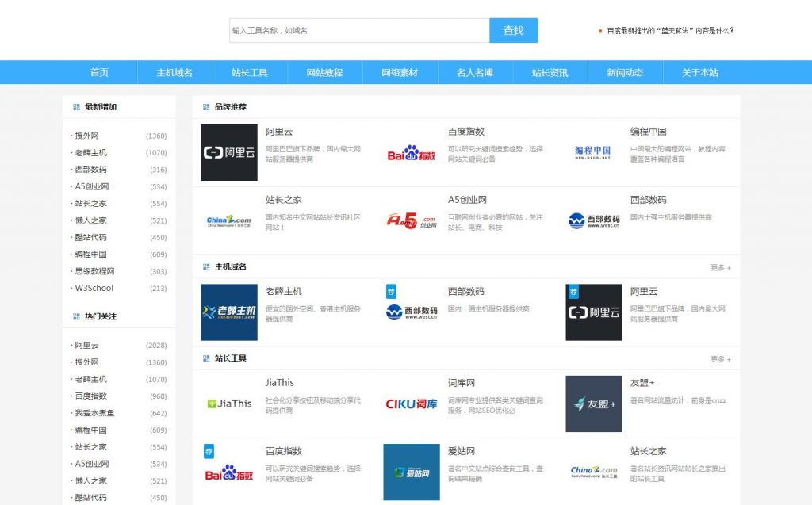Screen dimensions: 812x505
Task: Open the CIKU词库 logo image
Action: [412, 404]
